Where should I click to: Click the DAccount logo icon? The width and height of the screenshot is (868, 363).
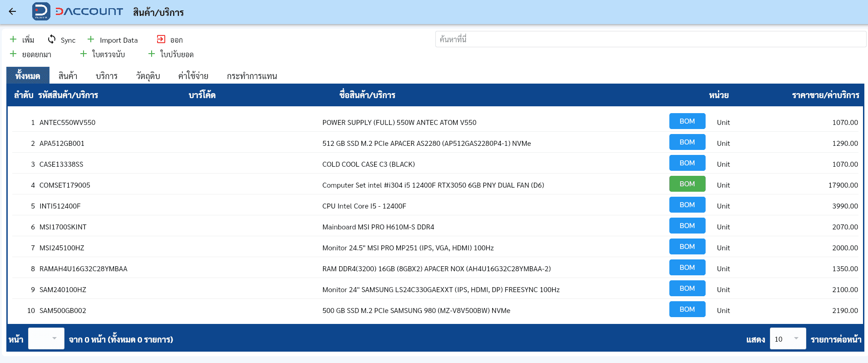tap(41, 11)
